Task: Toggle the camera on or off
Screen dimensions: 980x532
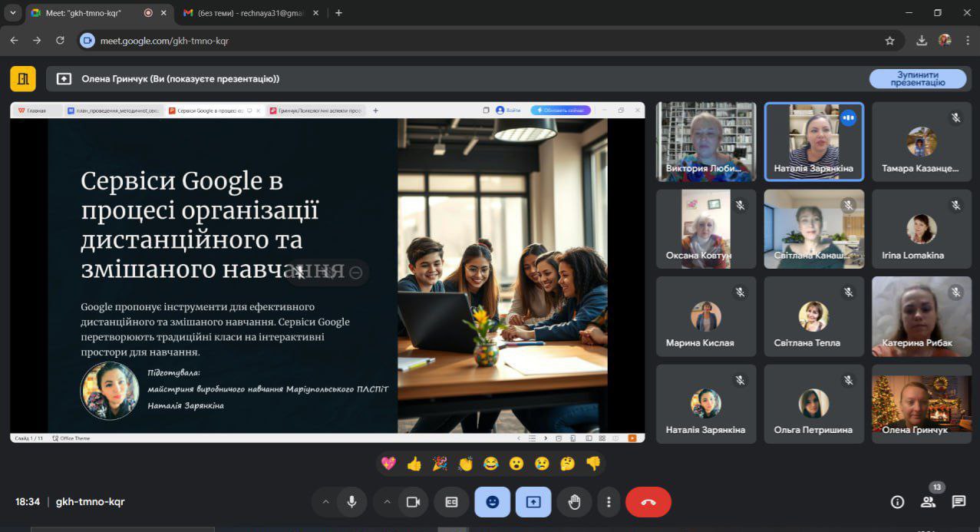Action: (413, 502)
